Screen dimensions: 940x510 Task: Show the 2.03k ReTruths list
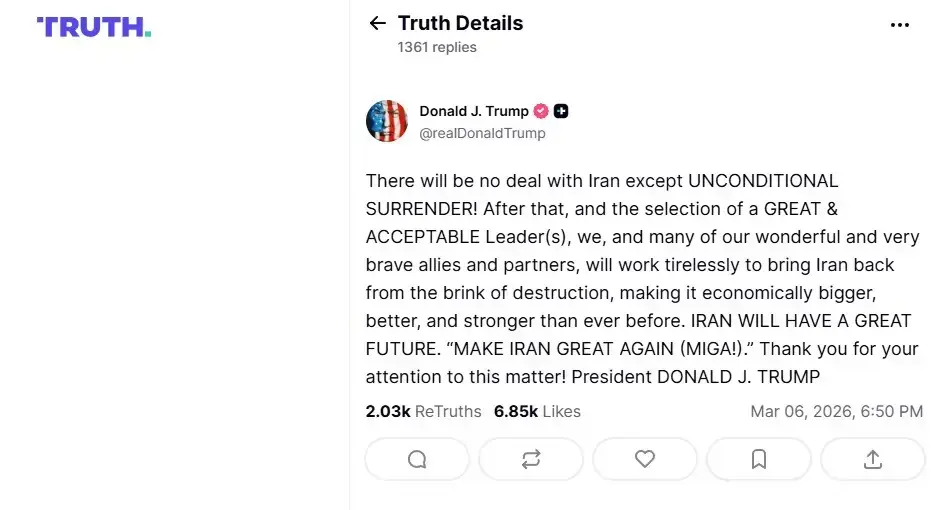[x=423, y=411]
